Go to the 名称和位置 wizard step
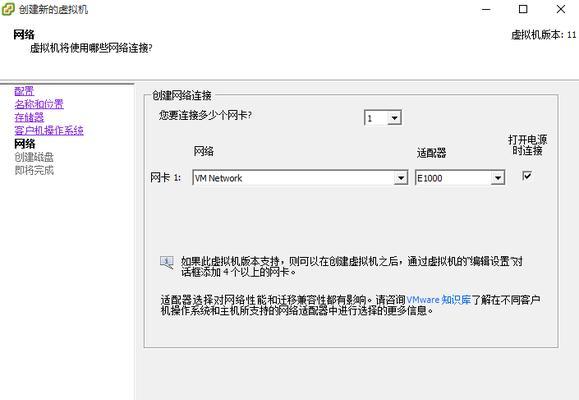 click(x=39, y=104)
